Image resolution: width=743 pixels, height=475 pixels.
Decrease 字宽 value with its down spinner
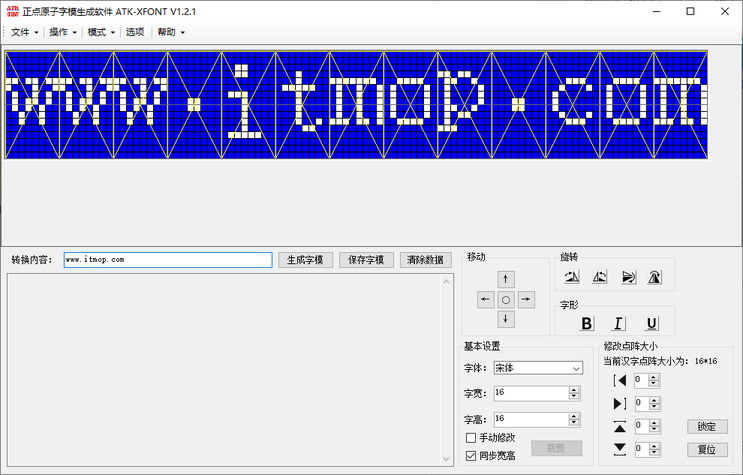tap(574, 396)
